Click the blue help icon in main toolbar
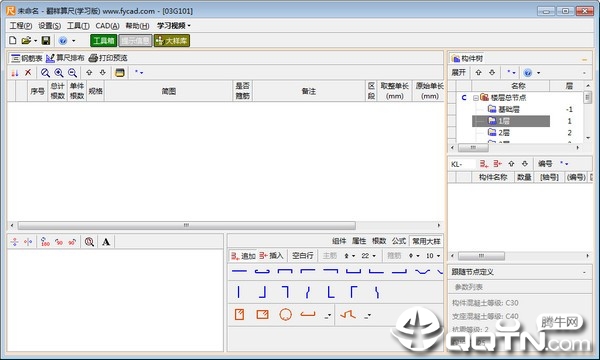This screenshot has height=360, width=600. [x=63, y=41]
